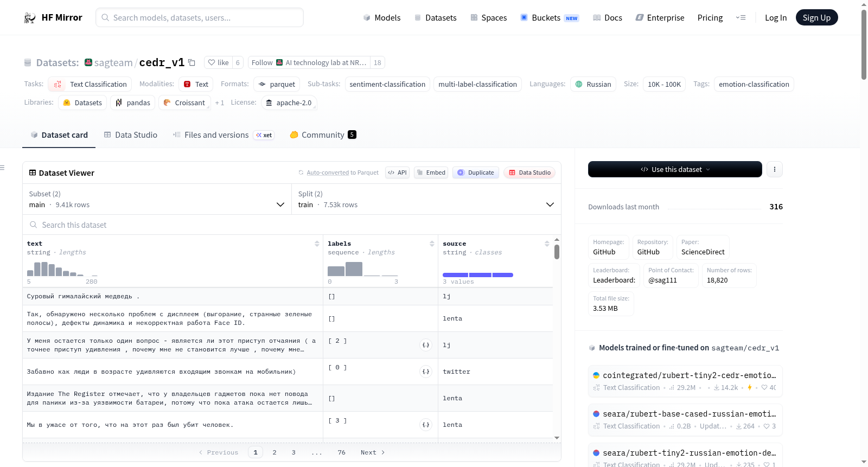Open Data Studio from viewer header
Screen dimensions: 868x467
coord(529,172)
